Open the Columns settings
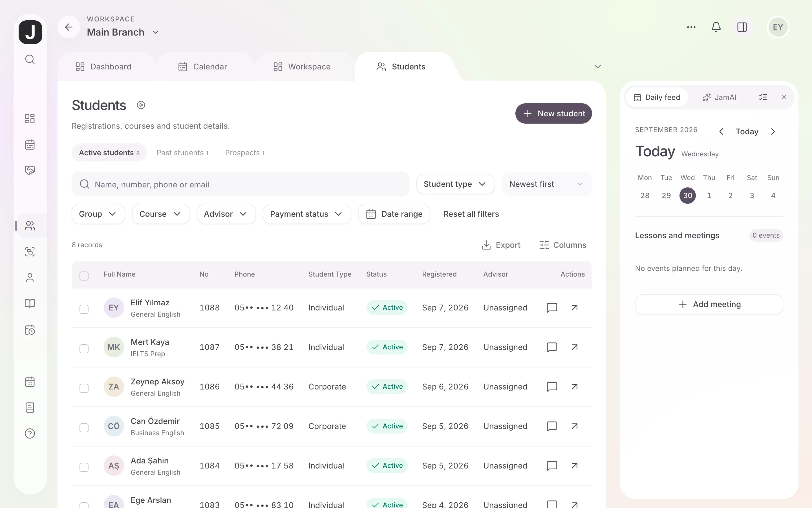Viewport: 812px width, 508px height. [x=563, y=245]
